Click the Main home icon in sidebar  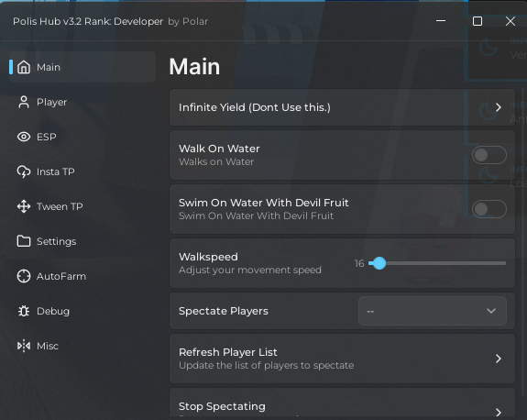[24, 67]
